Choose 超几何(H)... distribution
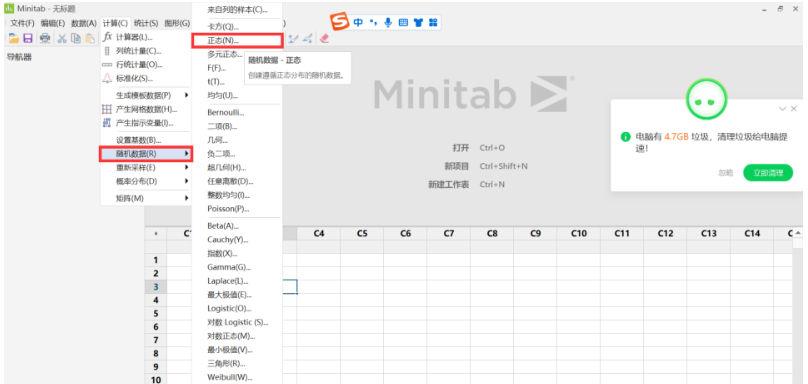 coord(237,168)
